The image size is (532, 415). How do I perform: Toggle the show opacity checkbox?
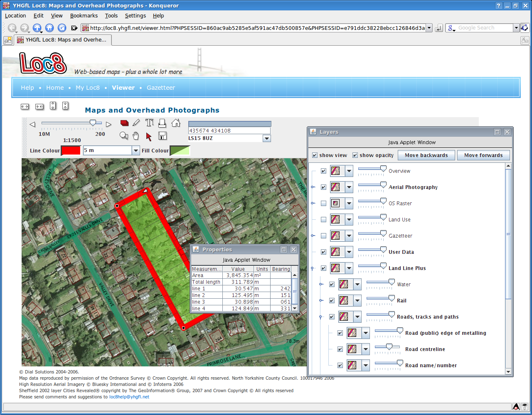click(355, 155)
